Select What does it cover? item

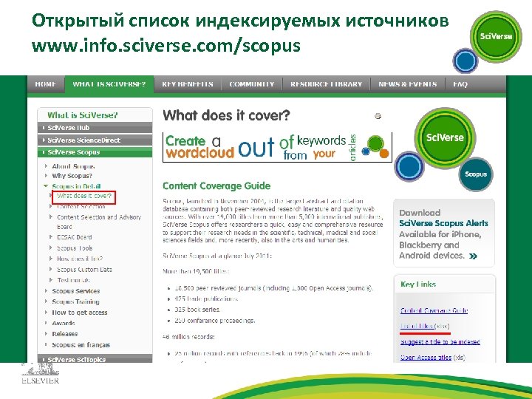pyautogui.click(x=83, y=197)
